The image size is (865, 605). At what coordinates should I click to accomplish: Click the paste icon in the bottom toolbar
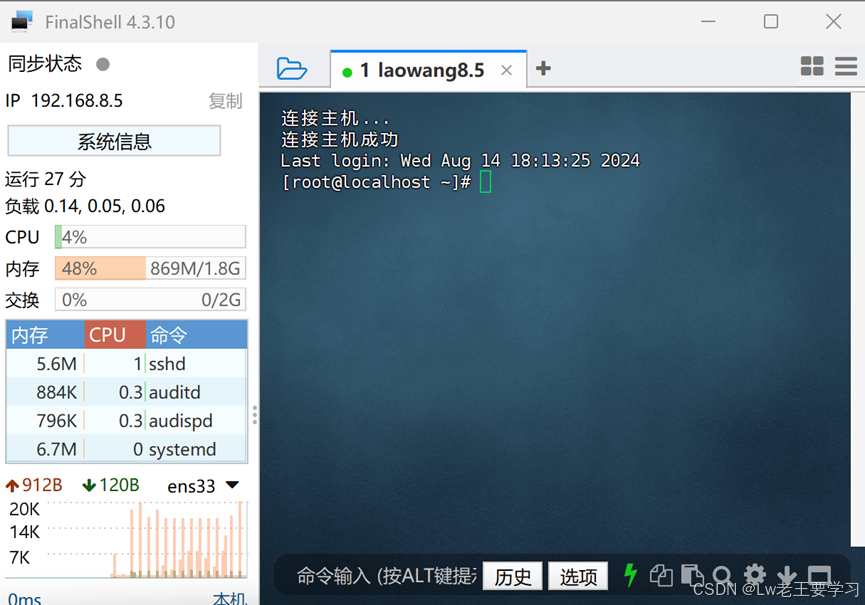pyautogui.click(x=692, y=576)
